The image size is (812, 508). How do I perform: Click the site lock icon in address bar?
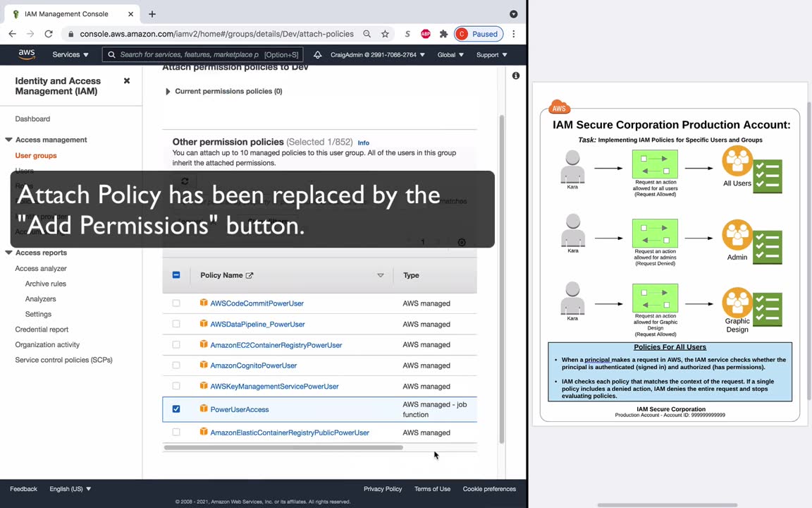(71, 34)
